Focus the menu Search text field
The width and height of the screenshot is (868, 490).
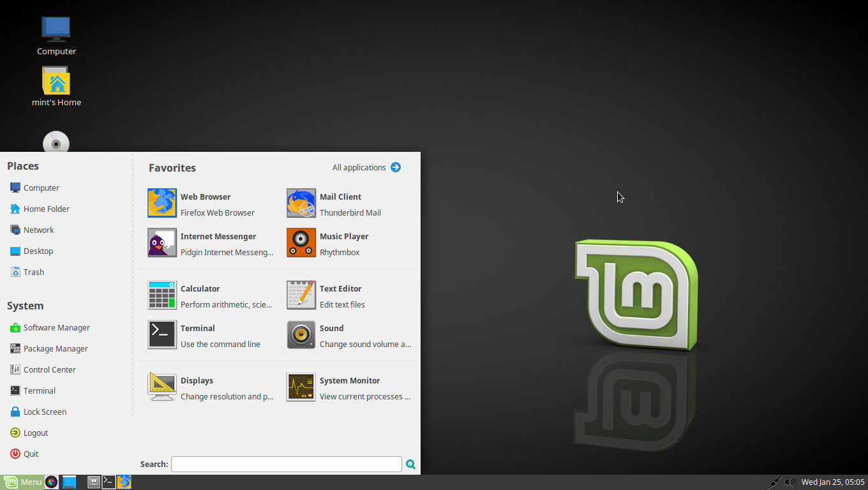pyautogui.click(x=287, y=464)
